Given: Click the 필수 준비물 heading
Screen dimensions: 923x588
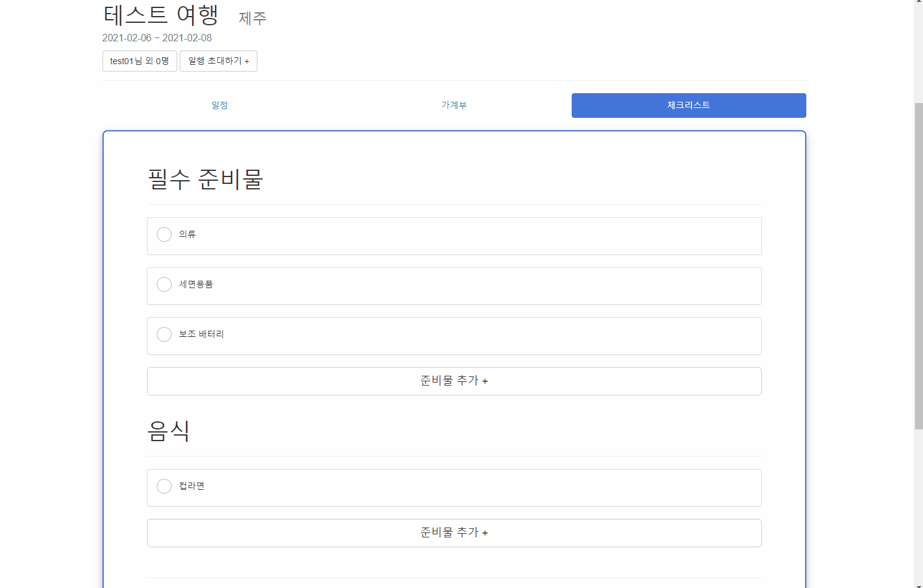Looking at the screenshot, I should 206,180.
